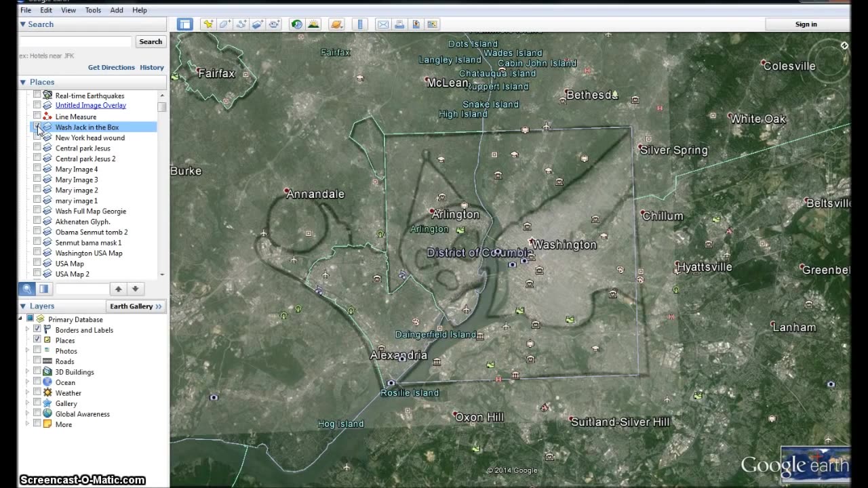The width and height of the screenshot is (868, 488).
Task: Check the USA Map overlay
Action: pyautogui.click(x=37, y=264)
